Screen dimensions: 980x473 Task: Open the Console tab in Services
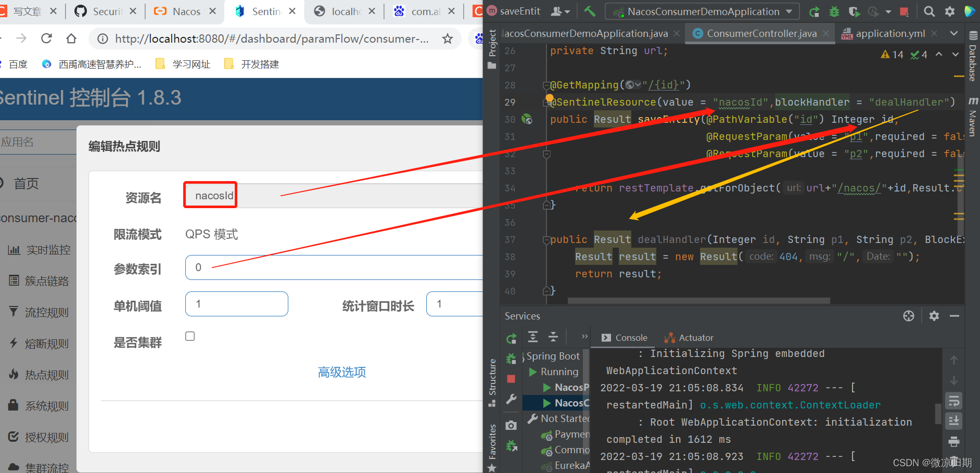624,338
